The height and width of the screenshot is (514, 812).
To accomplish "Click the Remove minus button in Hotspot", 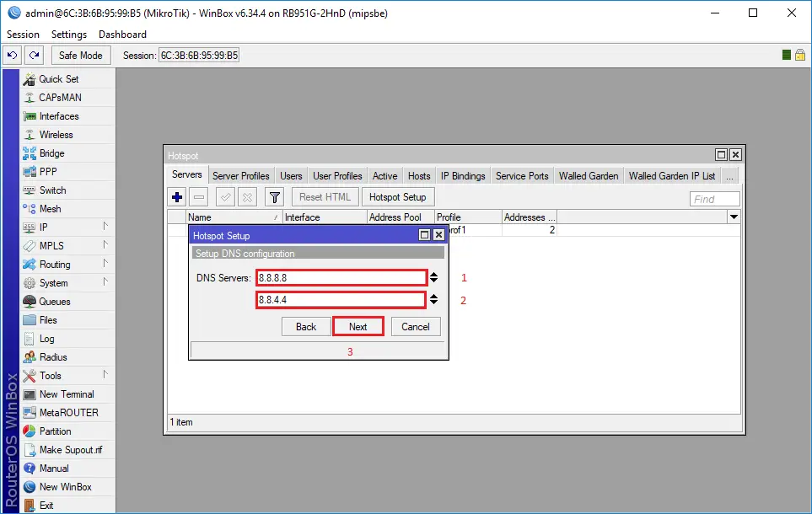I will pos(199,197).
